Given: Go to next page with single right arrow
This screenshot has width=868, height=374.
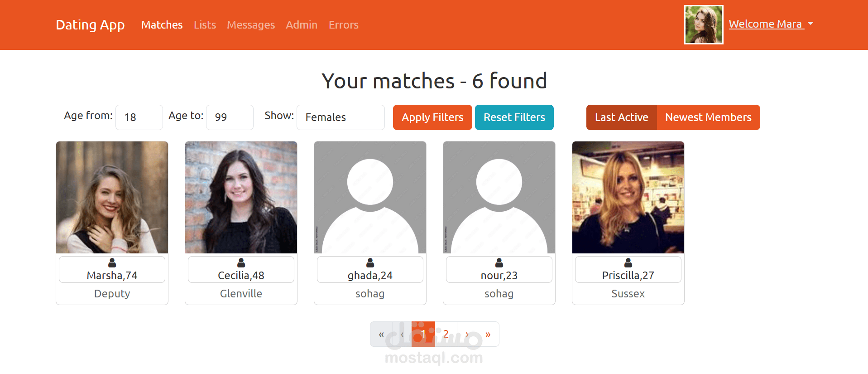Looking at the screenshot, I should tap(467, 335).
